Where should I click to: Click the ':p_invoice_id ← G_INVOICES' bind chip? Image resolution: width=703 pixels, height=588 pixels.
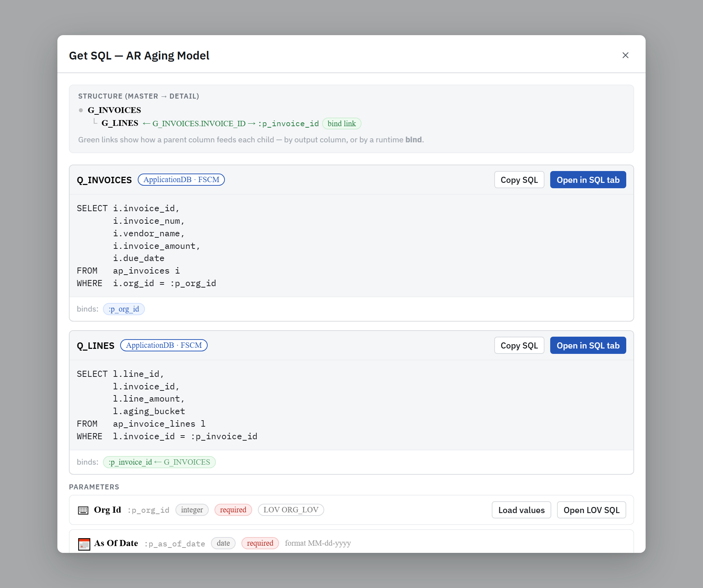click(159, 462)
